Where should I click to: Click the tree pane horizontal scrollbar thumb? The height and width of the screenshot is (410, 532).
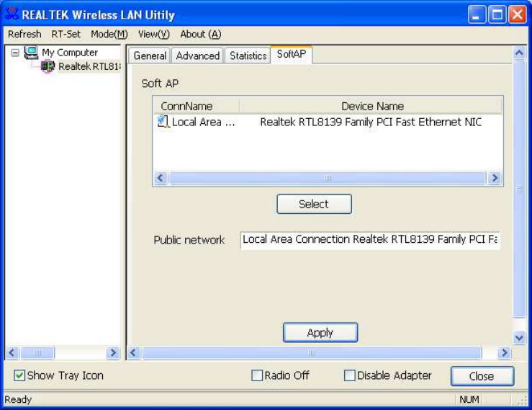37,353
